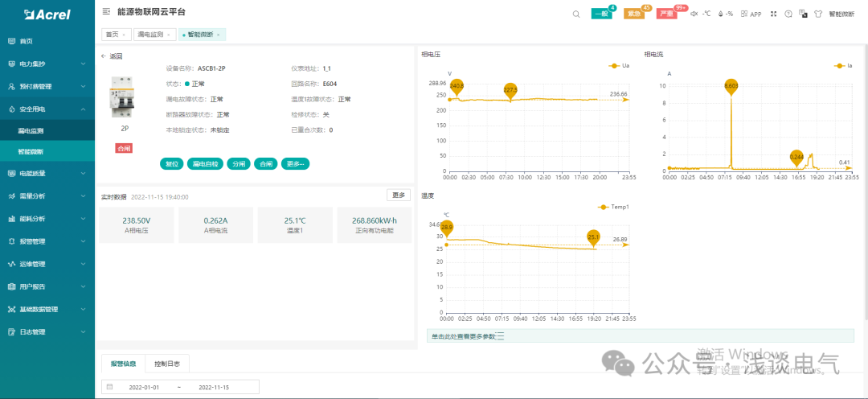Switch language with the translate icon
This screenshot has height=399, width=868.
coord(803,14)
